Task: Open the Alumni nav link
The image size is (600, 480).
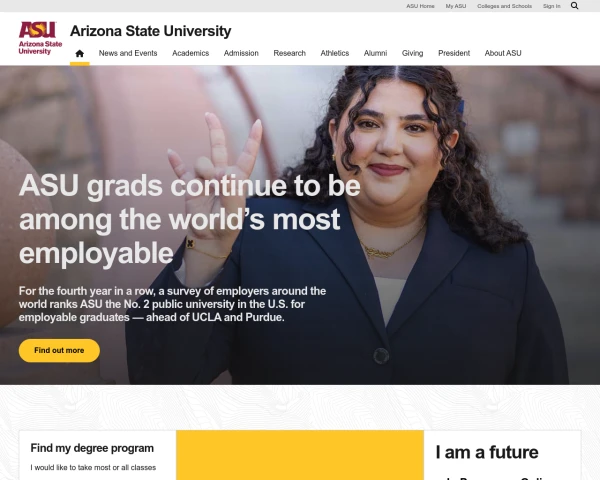Action: (375, 53)
